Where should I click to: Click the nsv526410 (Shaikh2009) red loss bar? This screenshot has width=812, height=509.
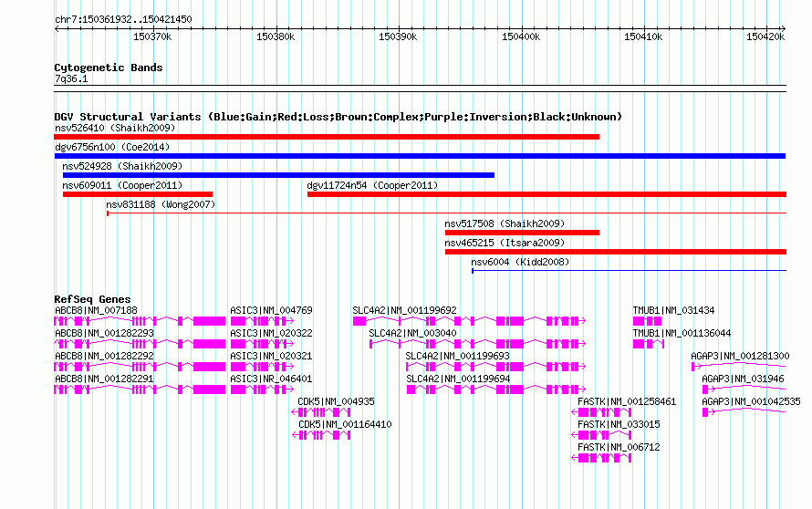[327, 137]
